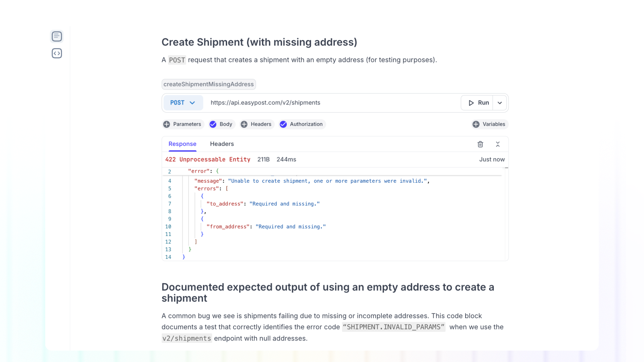This screenshot has height=362, width=644.
Task: Switch to the response Headers tab
Action: (x=222, y=144)
